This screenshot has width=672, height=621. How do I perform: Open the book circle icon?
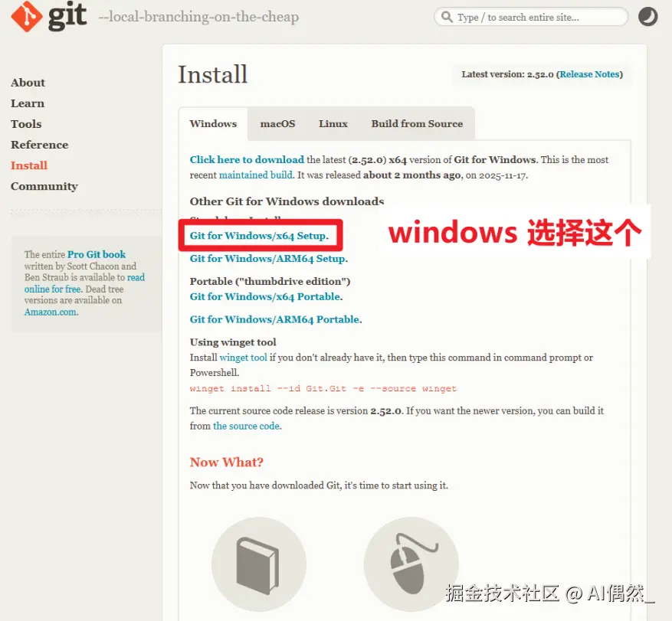coord(259,564)
